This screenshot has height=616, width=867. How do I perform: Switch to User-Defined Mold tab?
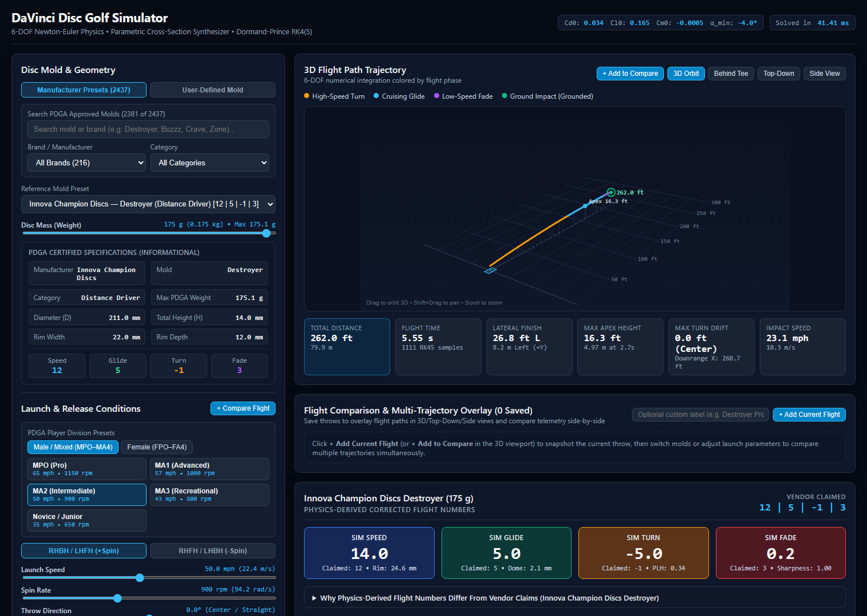click(213, 90)
